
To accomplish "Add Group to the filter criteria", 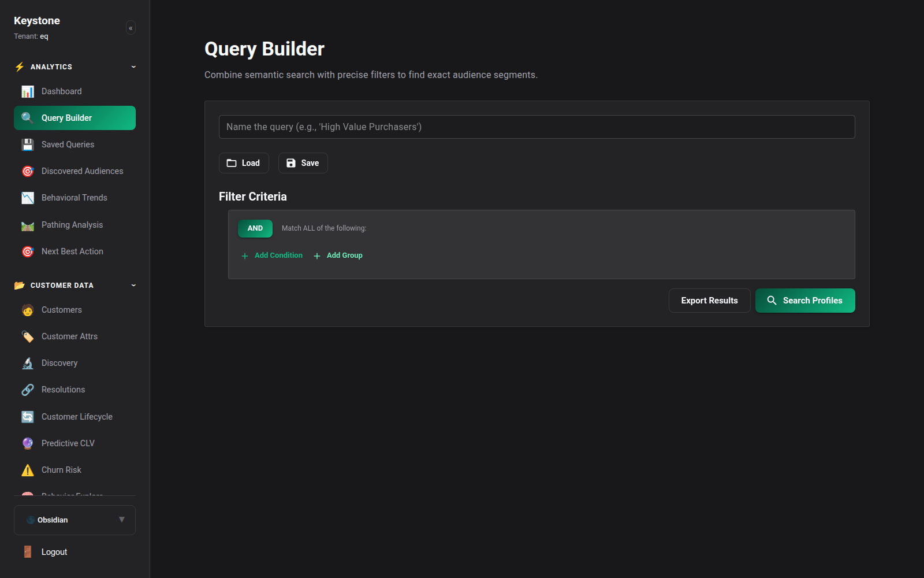I will coord(338,255).
